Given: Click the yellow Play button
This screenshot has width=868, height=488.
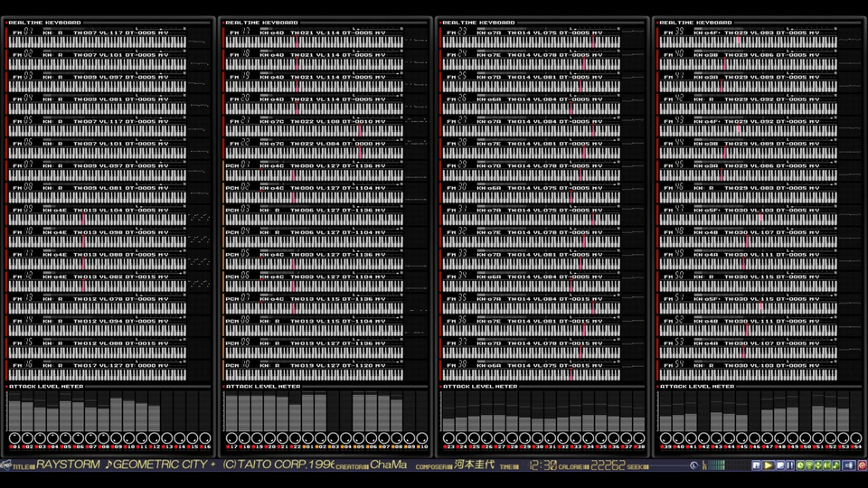Looking at the screenshot, I should point(769,466).
